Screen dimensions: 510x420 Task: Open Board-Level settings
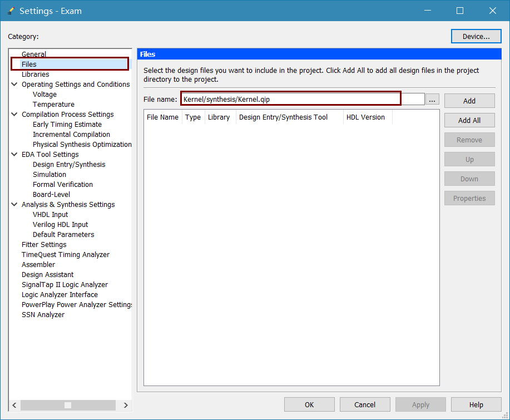pyautogui.click(x=51, y=195)
